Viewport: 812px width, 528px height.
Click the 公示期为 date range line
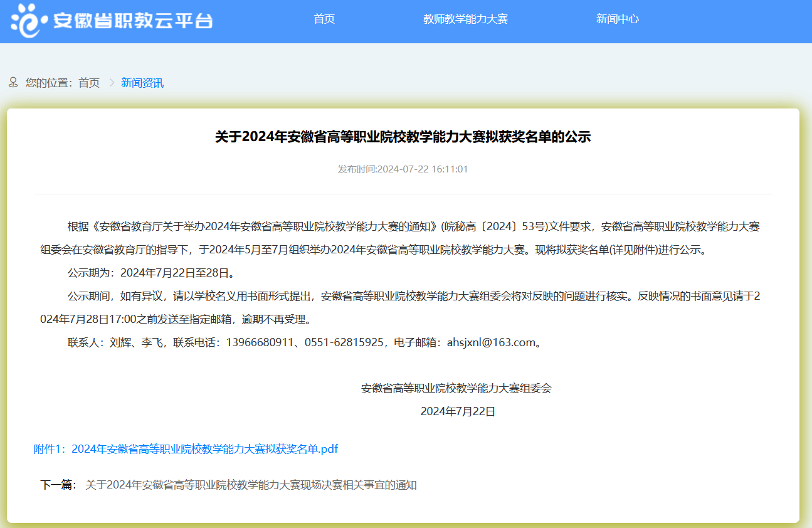pos(151,273)
